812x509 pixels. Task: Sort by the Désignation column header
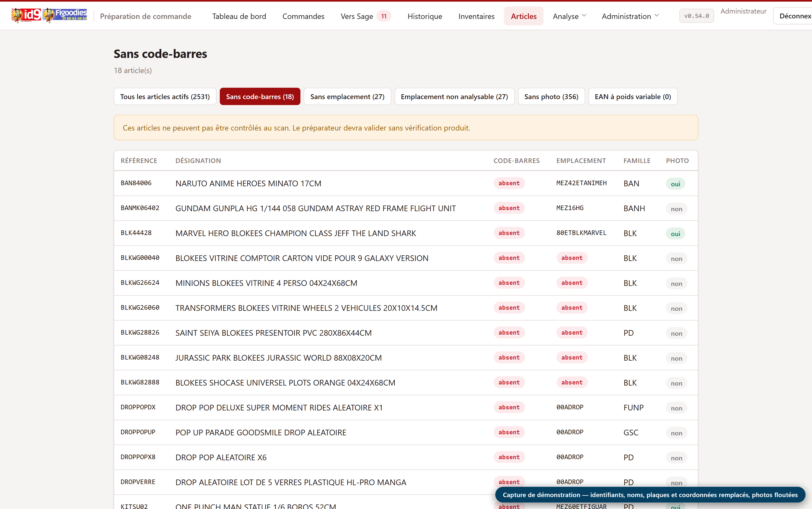click(x=198, y=161)
